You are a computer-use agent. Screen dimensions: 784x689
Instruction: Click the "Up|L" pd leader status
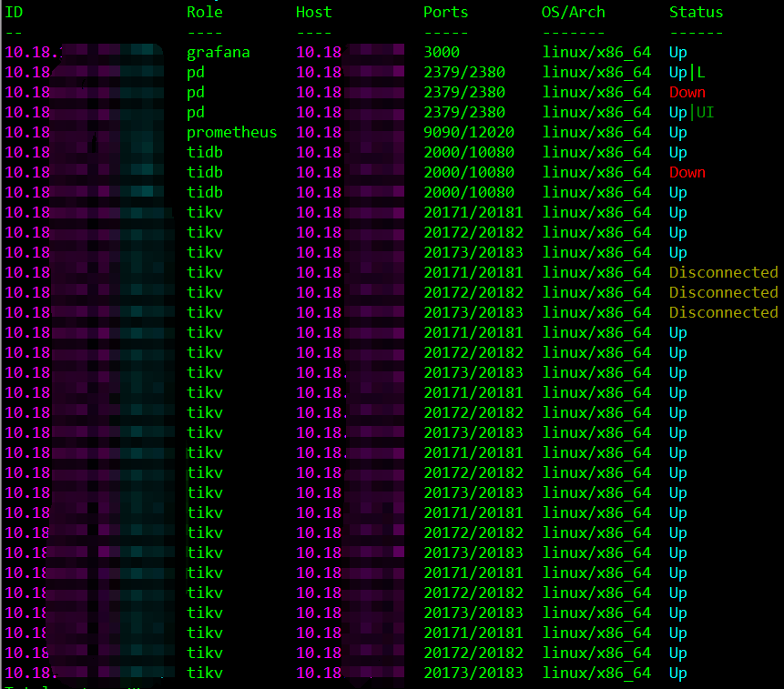(x=687, y=73)
